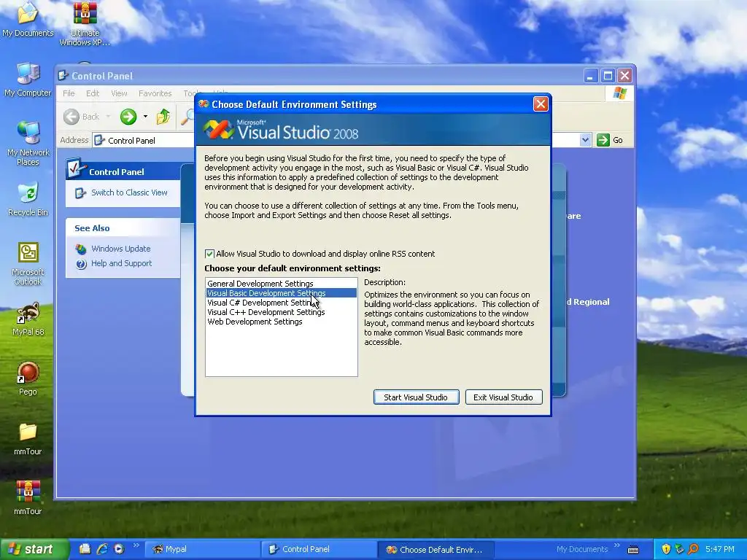Open the Recycle Bin
The width and height of the screenshot is (747, 560).
[28, 198]
